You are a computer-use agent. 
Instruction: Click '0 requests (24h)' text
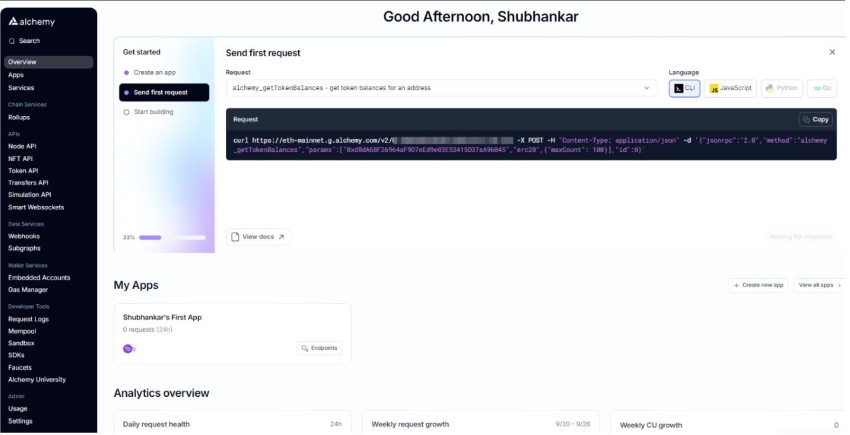pos(147,329)
